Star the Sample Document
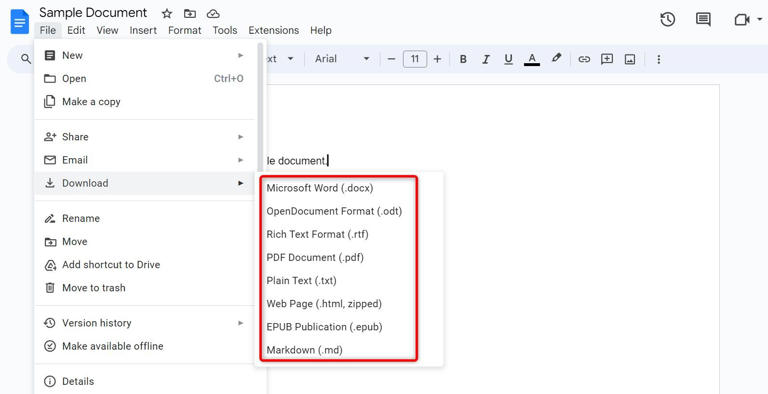Viewport: 768px width, 394px height. point(167,14)
